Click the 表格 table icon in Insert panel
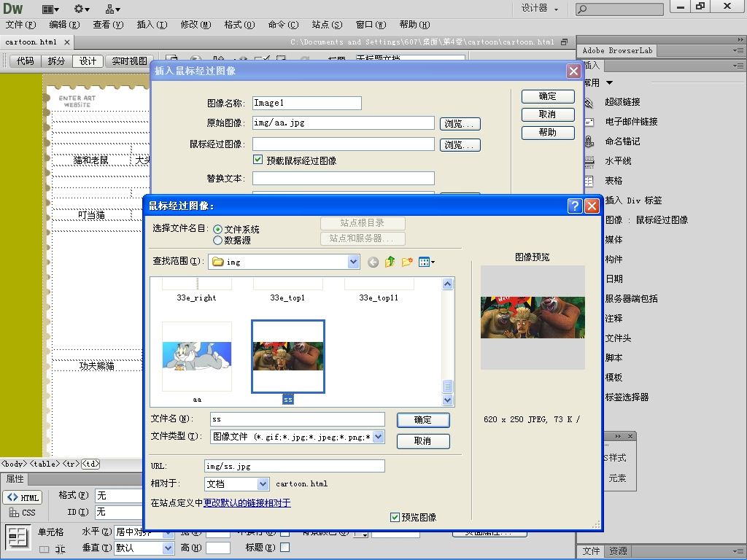 589,181
